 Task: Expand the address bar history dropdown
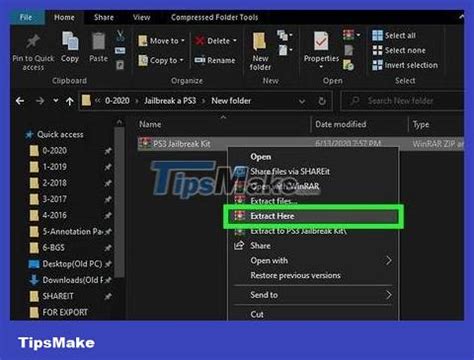click(x=302, y=101)
